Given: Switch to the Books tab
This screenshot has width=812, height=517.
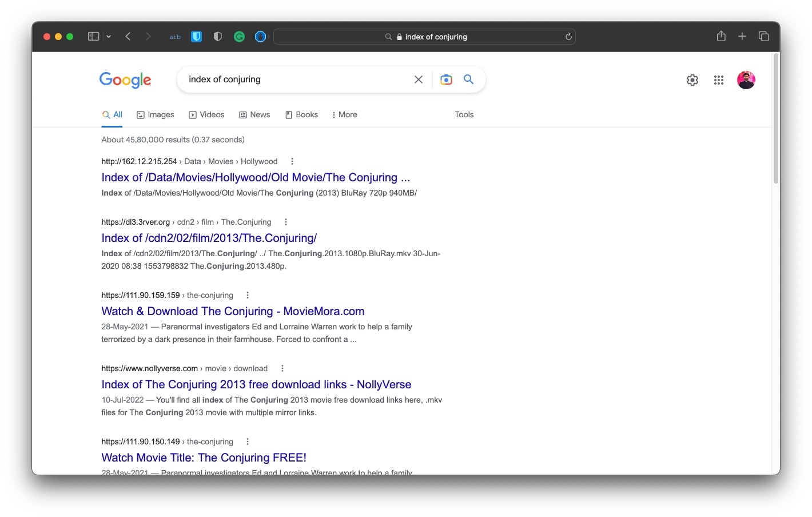Looking at the screenshot, I should [301, 115].
